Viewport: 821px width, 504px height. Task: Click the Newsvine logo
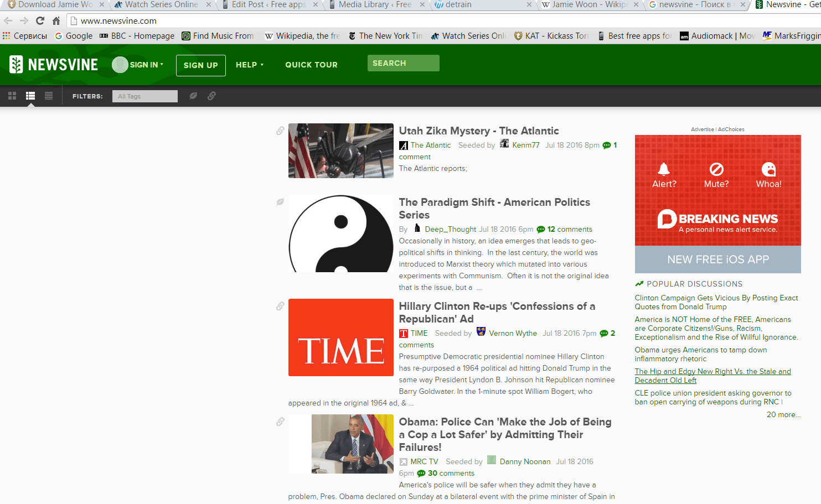pos(54,65)
